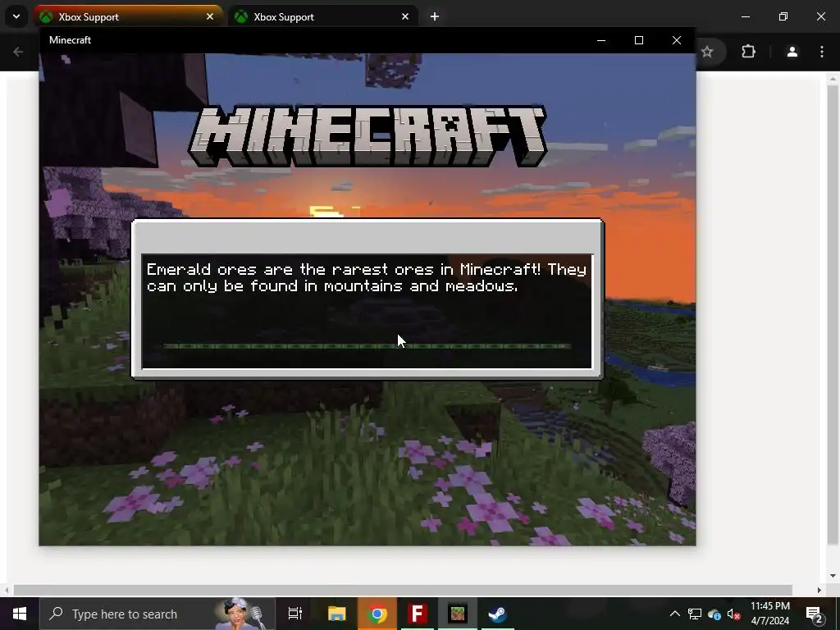Image resolution: width=840 pixels, height=630 pixels.
Task: Close the Minecraft window
Action: [677, 40]
